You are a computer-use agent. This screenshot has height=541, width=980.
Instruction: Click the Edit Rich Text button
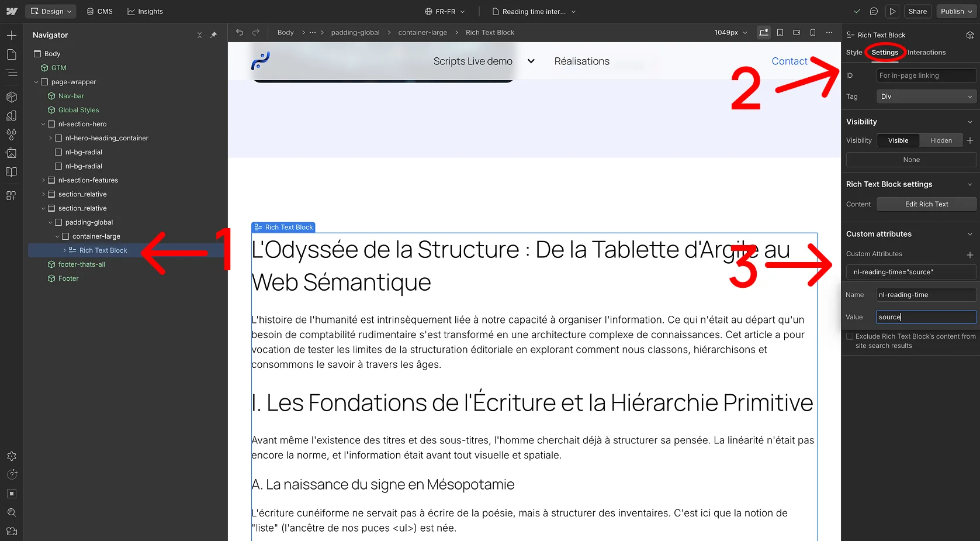coord(926,204)
